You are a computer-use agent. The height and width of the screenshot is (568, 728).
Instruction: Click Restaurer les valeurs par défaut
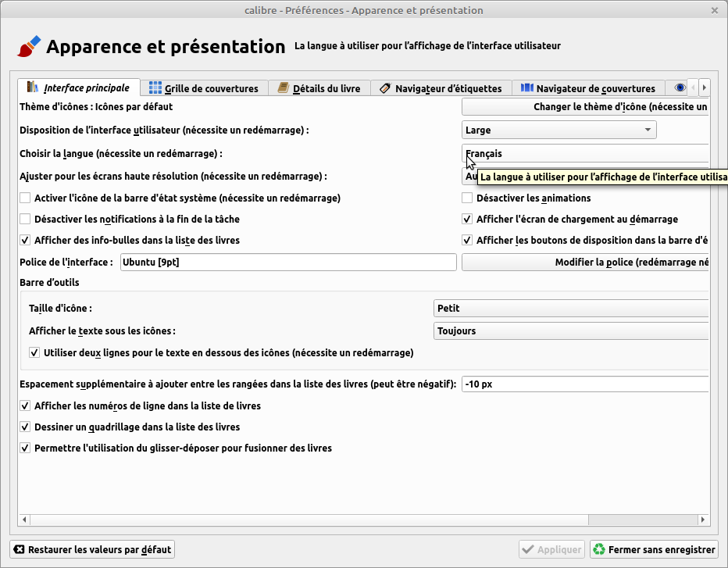92,549
